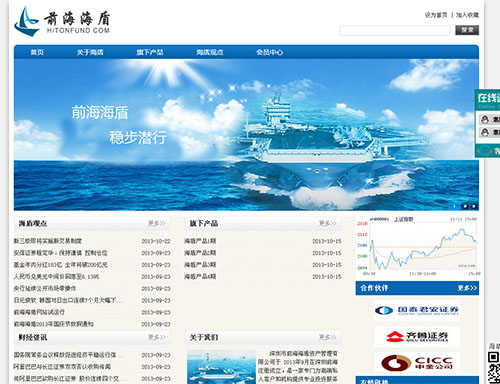Image resolution: width=500 pixels, height=384 pixels.
Task: Open the Guotai Junan Securities partner logo
Action: click(x=417, y=311)
